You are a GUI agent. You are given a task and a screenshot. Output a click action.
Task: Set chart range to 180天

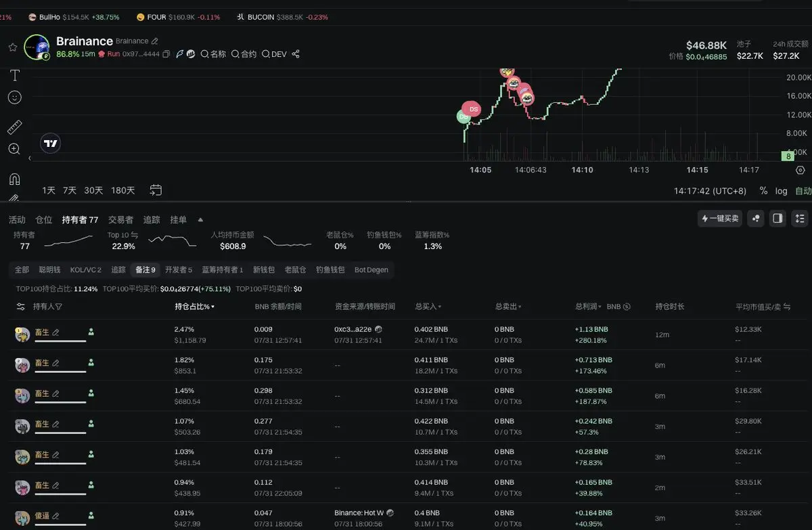[123, 191]
